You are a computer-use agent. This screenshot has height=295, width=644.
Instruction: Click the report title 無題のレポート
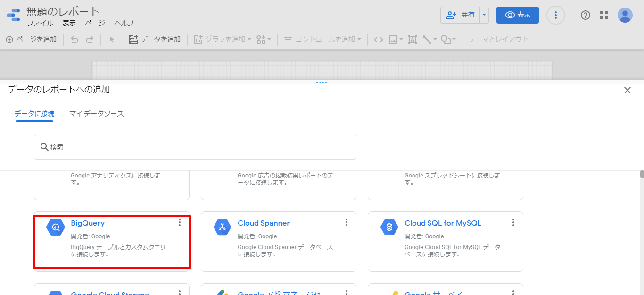[63, 11]
